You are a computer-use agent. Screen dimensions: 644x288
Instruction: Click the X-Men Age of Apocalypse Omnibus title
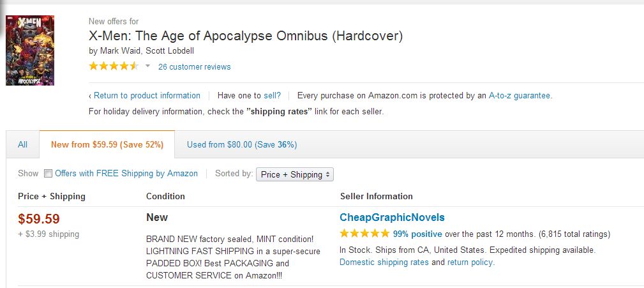click(x=246, y=36)
